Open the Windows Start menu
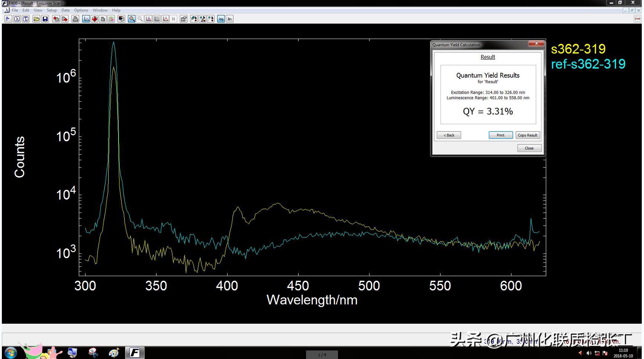The width and height of the screenshot is (644, 359). point(10,352)
